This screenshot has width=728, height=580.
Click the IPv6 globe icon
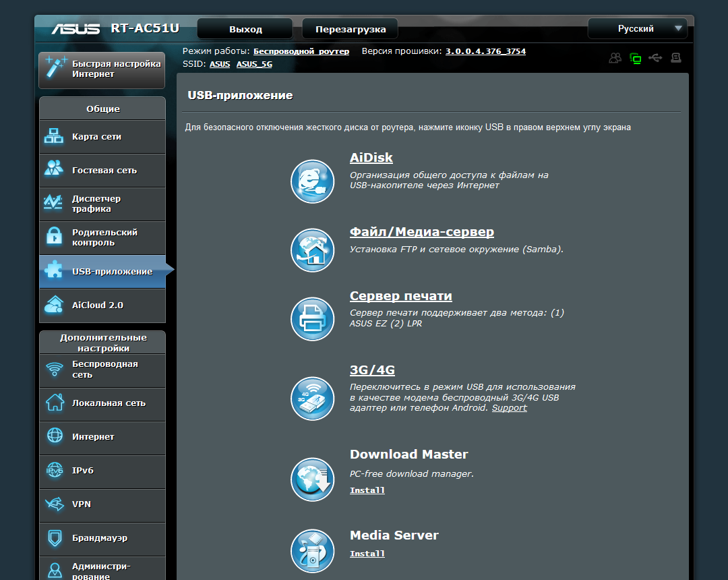(x=55, y=470)
